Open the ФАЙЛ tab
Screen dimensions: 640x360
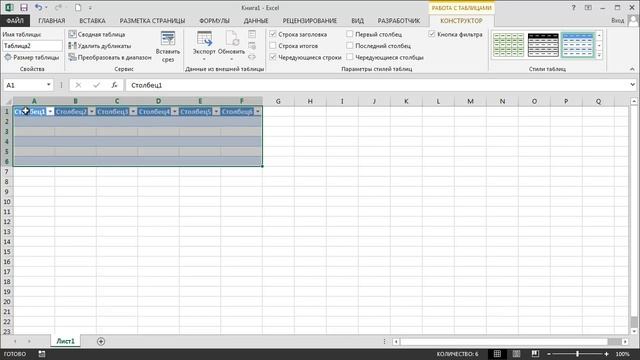[x=15, y=20]
